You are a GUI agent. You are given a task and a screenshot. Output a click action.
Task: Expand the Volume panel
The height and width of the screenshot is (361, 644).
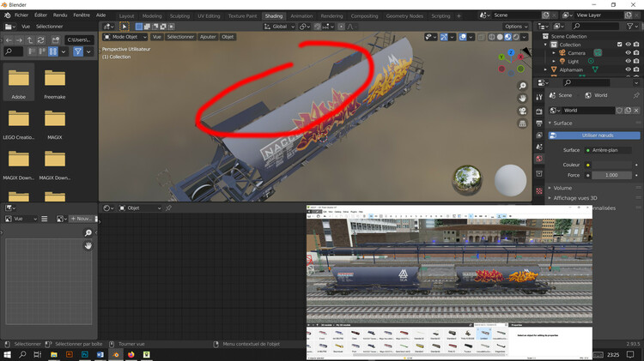coord(562,188)
